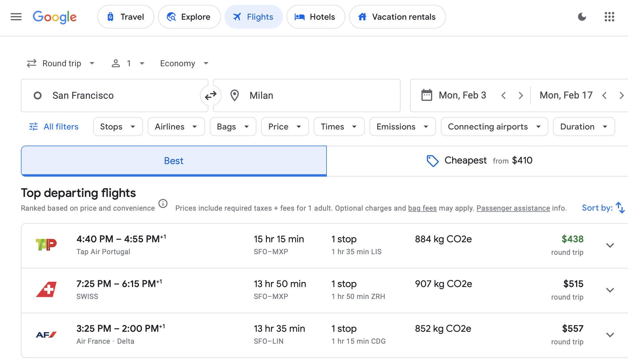This screenshot has width=628, height=364.
Task: Open the Duration filter dropdown
Action: click(x=584, y=127)
